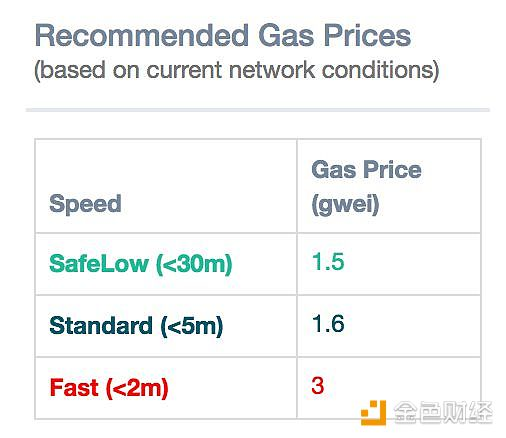Click the orange Jinse Finance logo icon
The height and width of the screenshot is (438, 506).
(x=373, y=413)
